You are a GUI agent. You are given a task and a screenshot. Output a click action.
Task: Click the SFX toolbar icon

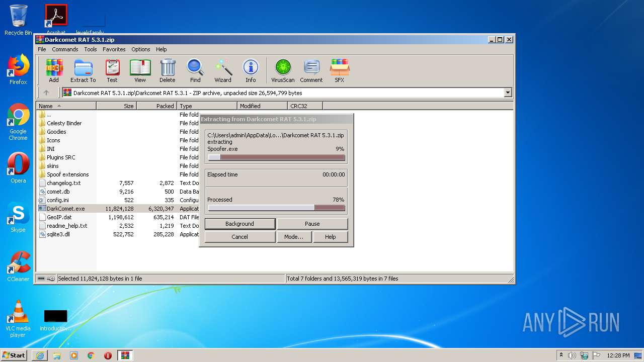pyautogui.click(x=340, y=71)
